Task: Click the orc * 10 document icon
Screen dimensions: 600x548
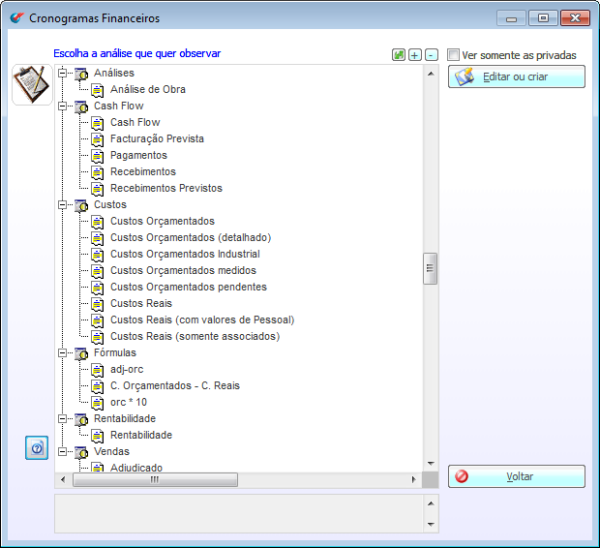Action: point(98,403)
